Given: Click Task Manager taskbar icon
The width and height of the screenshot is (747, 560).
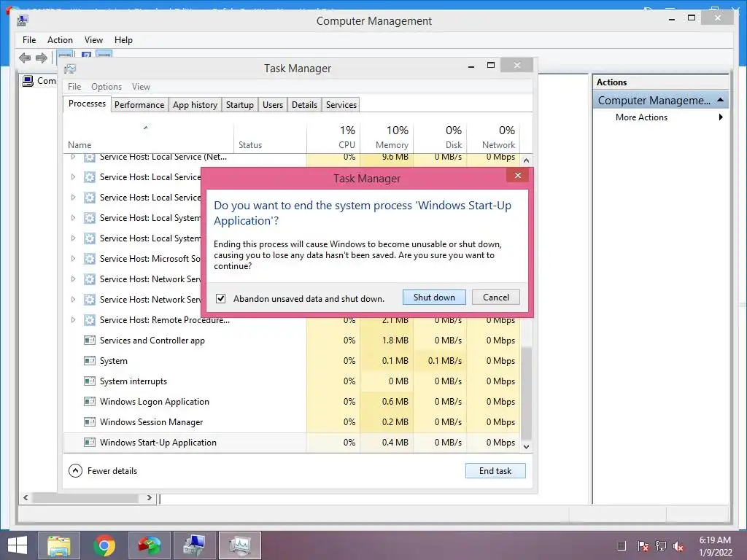Looking at the screenshot, I should point(239,545).
